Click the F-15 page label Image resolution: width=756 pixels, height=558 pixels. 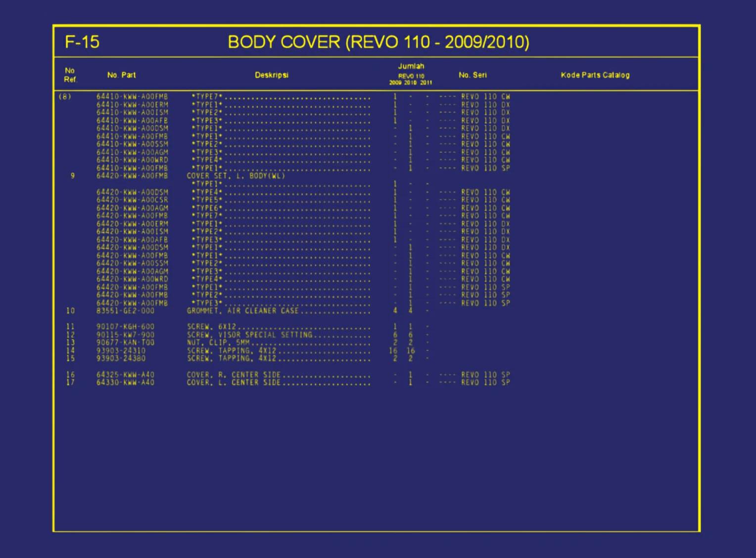click(x=83, y=42)
